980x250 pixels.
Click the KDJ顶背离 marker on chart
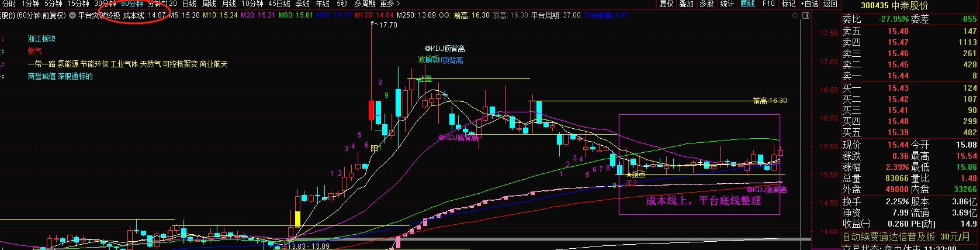pyautogui.click(x=445, y=49)
